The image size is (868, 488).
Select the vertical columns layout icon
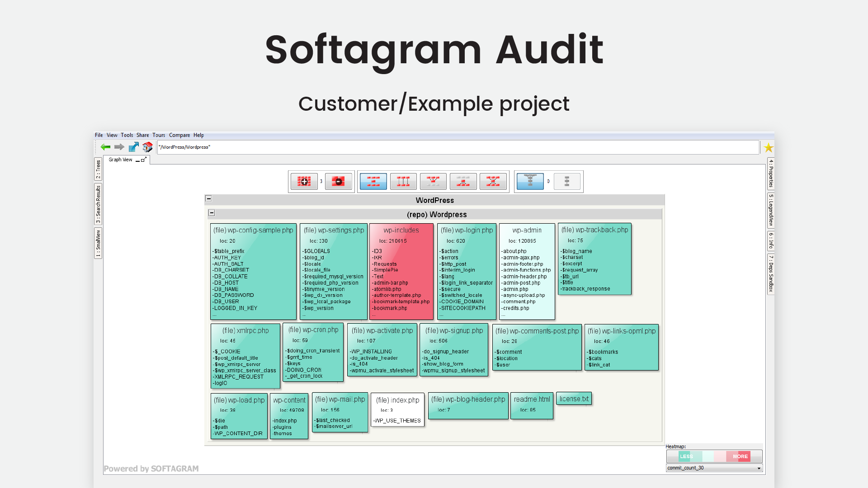403,181
